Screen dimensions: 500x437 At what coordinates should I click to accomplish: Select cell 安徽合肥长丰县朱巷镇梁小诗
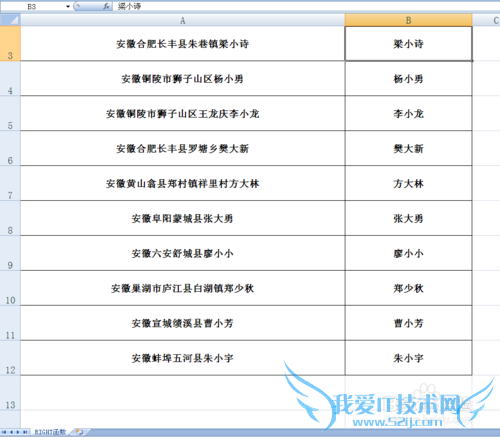click(183, 44)
